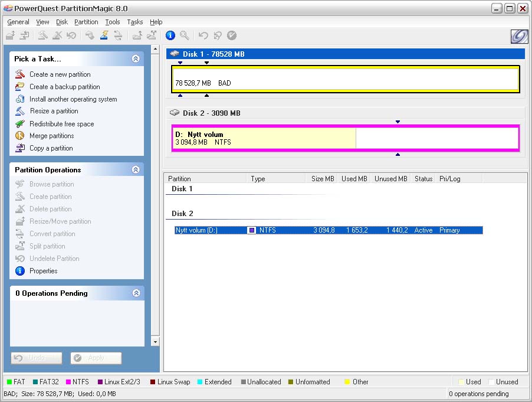Click the NTFS magenta legend swatch
The height and width of the screenshot is (402, 532).
point(68,381)
